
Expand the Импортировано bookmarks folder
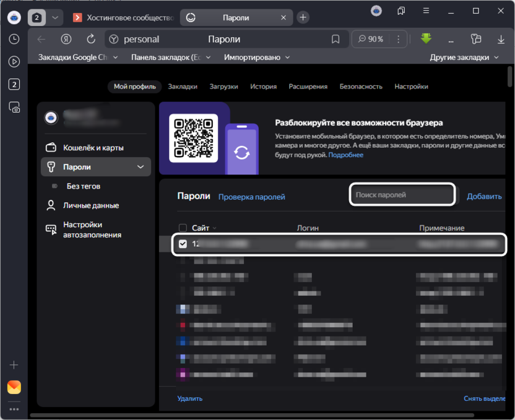click(257, 58)
